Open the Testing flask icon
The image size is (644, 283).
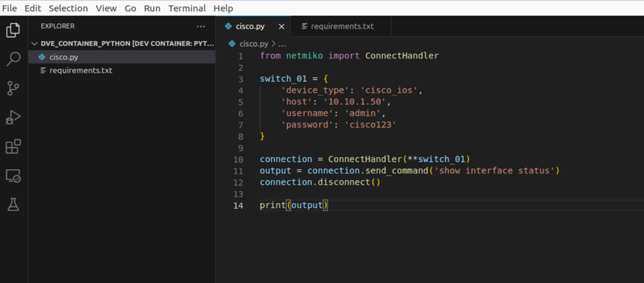tap(13, 204)
